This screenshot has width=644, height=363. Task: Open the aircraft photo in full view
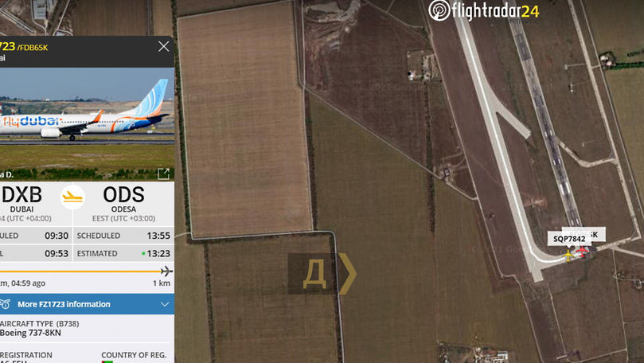pyautogui.click(x=163, y=174)
